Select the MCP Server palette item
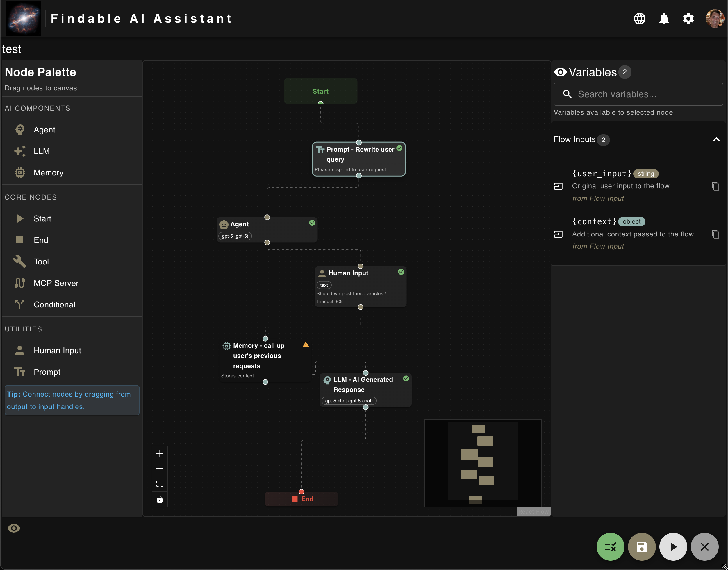Image resolution: width=728 pixels, height=570 pixels. coord(56,283)
